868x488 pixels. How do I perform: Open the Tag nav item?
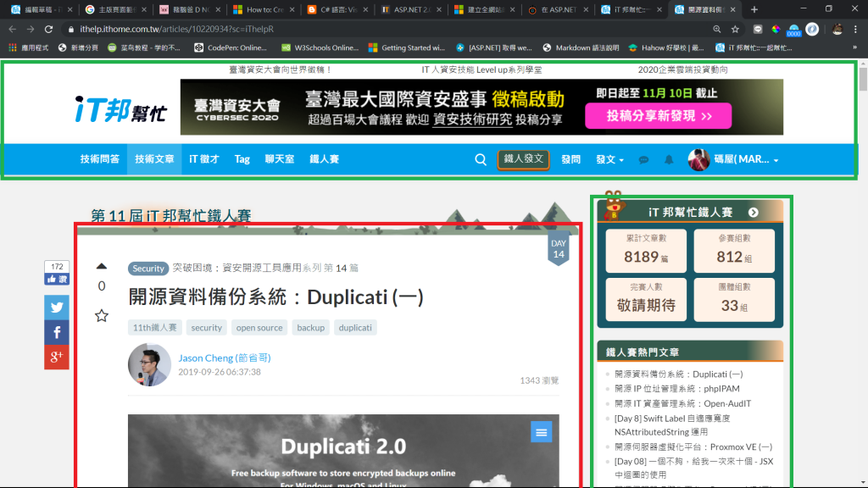(242, 159)
